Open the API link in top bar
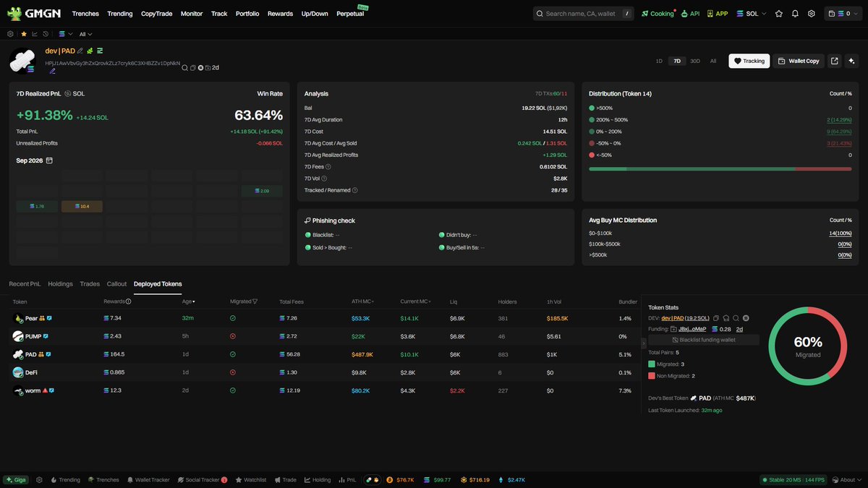This screenshot has width=868, height=488. point(690,13)
